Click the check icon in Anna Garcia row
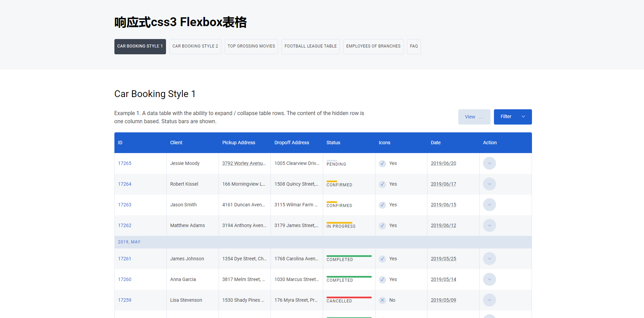 [x=382, y=280]
